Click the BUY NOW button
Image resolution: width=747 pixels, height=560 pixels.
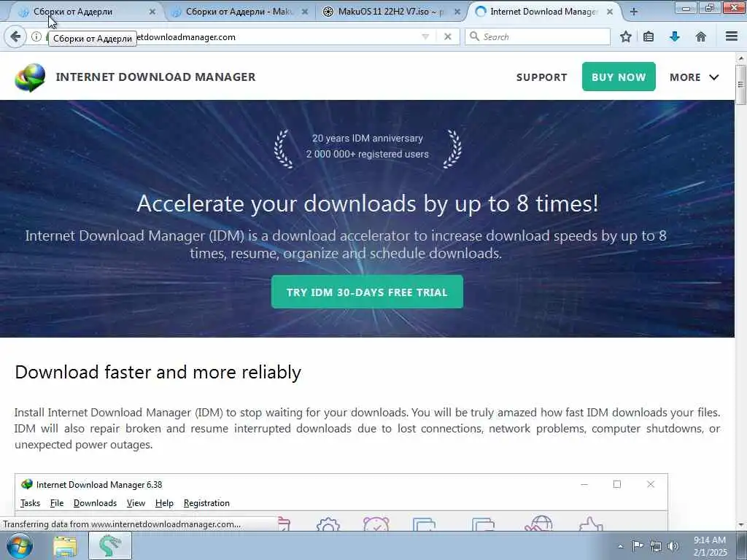point(619,77)
